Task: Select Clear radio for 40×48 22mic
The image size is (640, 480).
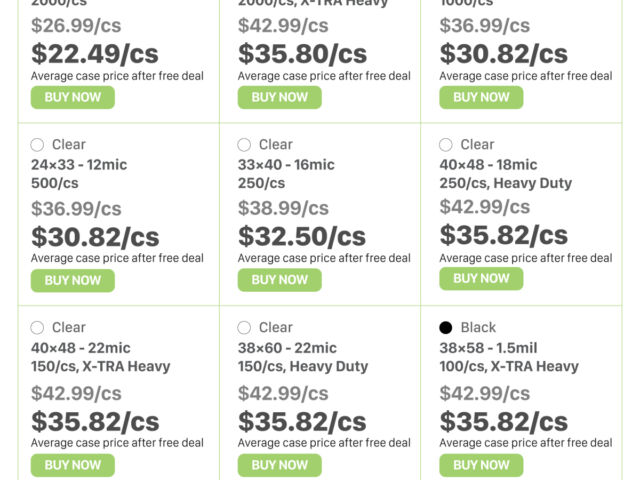Action: pos(38,328)
